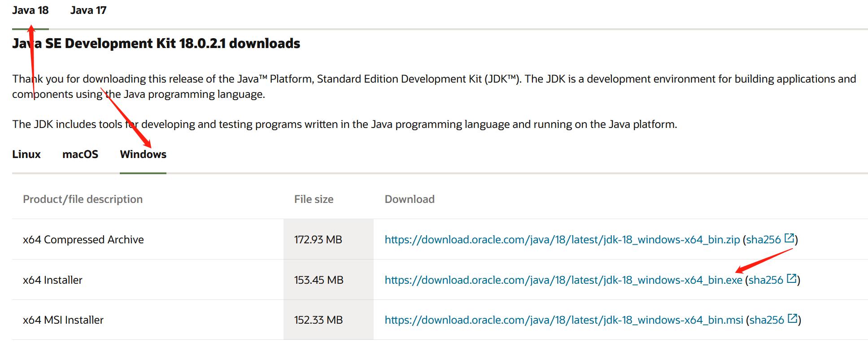868x343 pixels.
Task: Select the Windows platform tab
Action: (x=143, y=154)
